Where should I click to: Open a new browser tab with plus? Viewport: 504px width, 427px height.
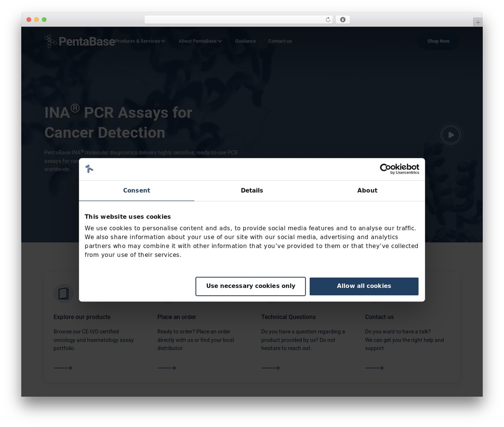(x=478, y=22)
